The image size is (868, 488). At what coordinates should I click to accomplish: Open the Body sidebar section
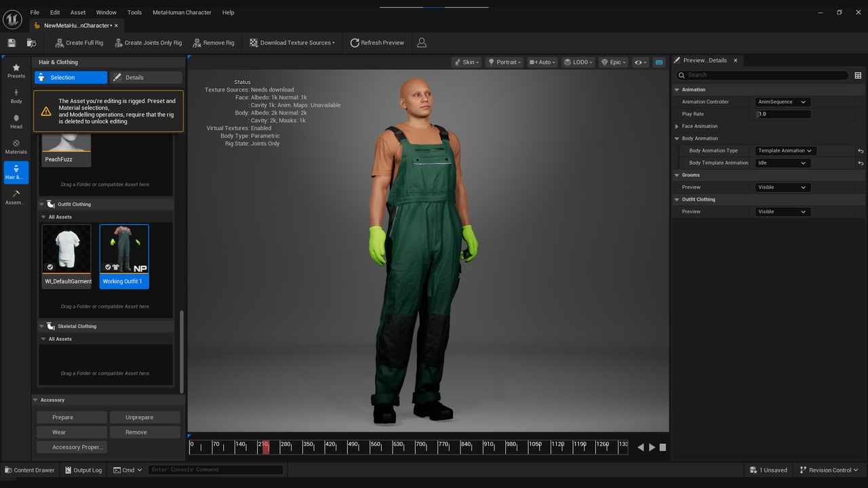[16, 96]
